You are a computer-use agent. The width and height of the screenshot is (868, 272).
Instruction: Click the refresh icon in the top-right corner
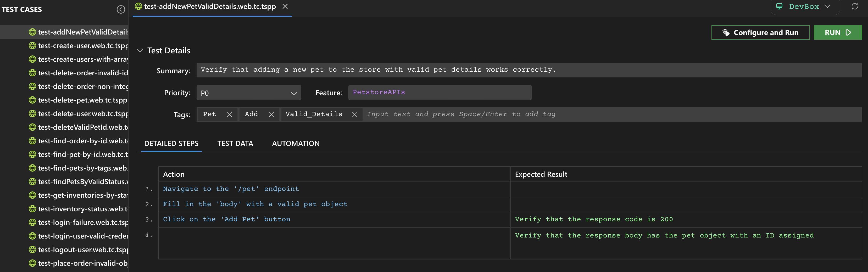(x=855, y=6)
